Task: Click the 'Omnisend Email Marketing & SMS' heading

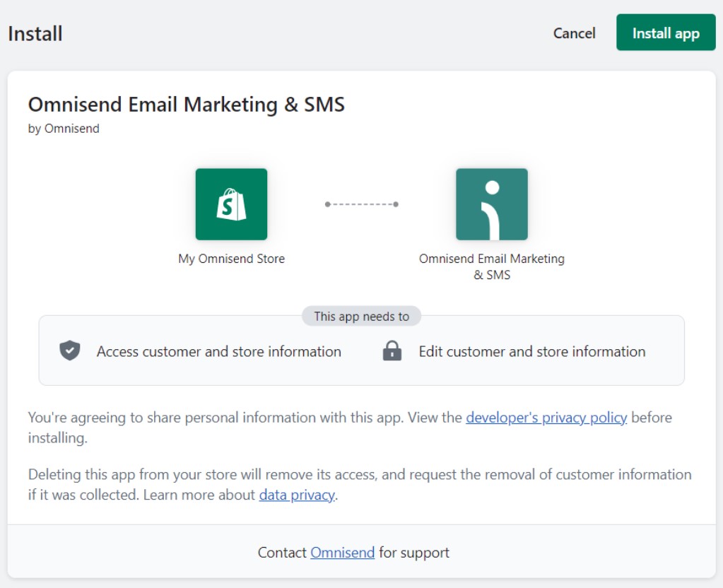Action: [x=187, y=105]
